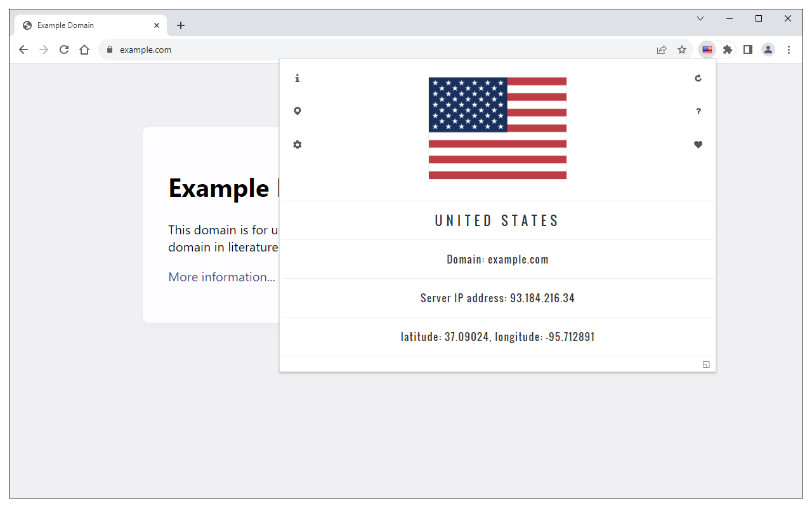
Task: Click the padlock icon beside example.com
Action: (x=109, y=49)
